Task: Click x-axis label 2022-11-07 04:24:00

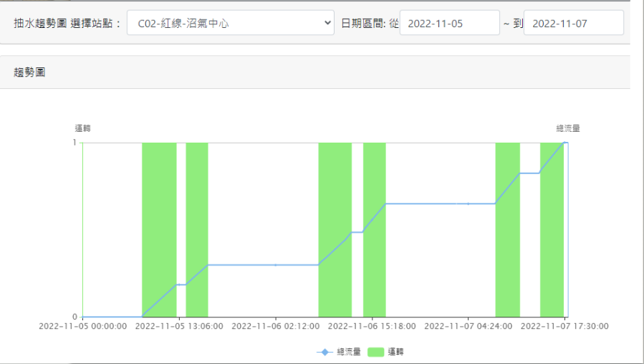Action: pyautogui.click(x=468, y=326)
